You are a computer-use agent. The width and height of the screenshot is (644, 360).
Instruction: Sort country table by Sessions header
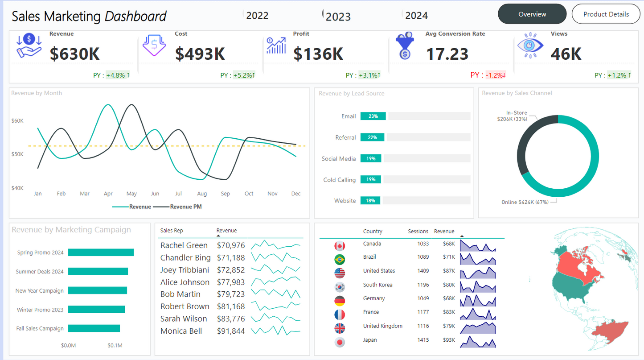[418, 232]
